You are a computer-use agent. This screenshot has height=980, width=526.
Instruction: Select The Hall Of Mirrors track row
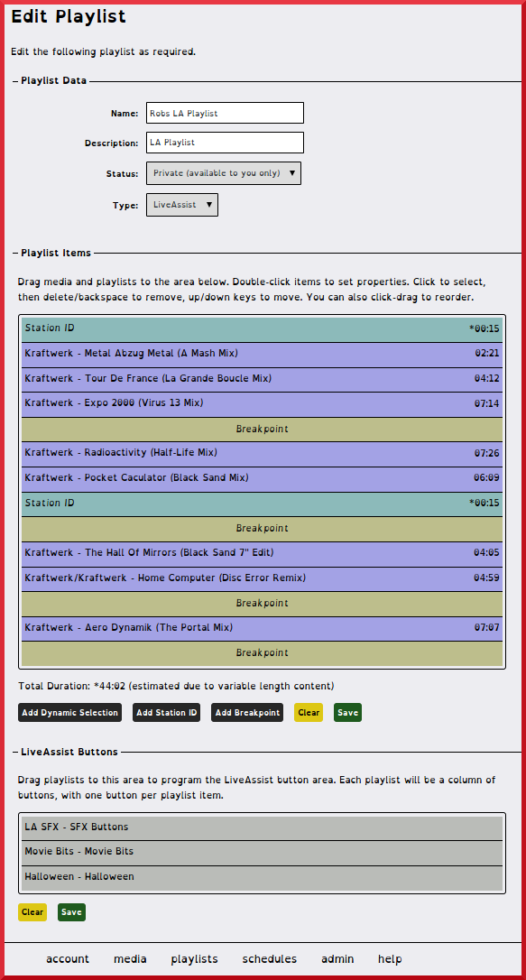pyautogui.click(x=263, y=554)
